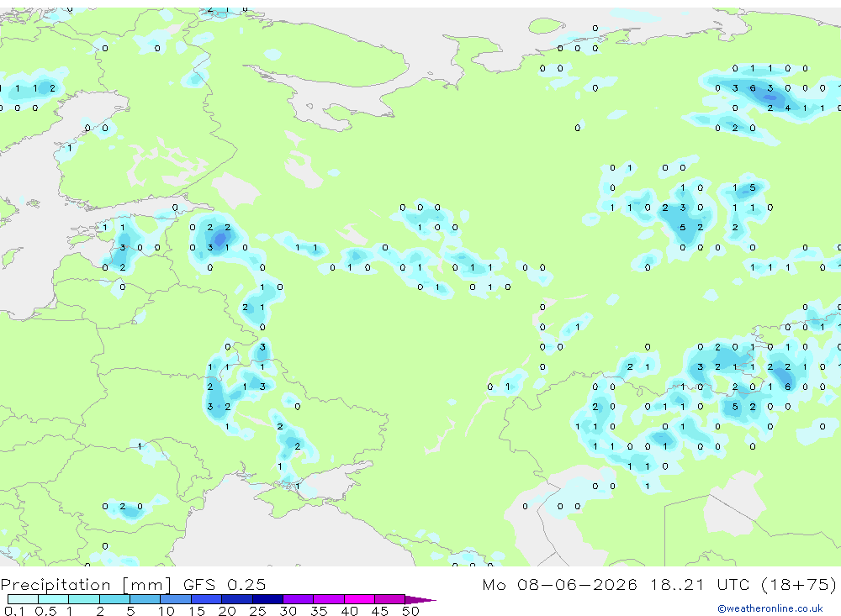Click the '30' legend scale label
The width and height of the screenshot is (841, 616).
[x=288, y=611]
